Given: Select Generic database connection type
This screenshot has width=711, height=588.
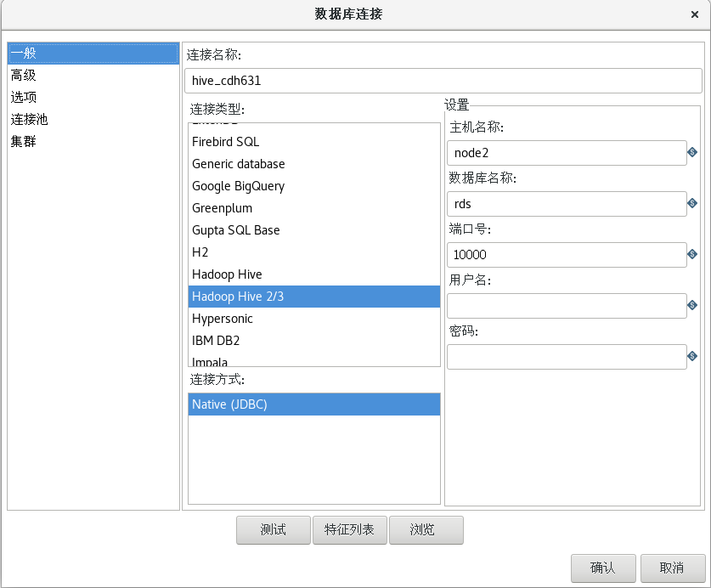Looking at the screenshot, I should tap(314, 164).
